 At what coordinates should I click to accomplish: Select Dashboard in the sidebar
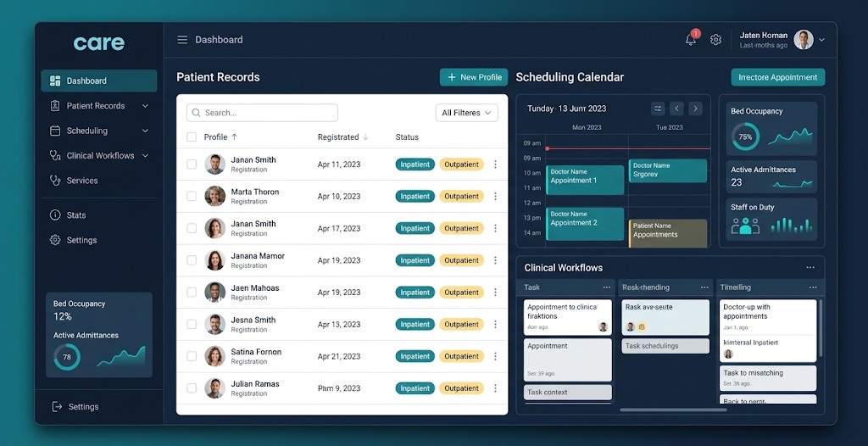[99, 81]
